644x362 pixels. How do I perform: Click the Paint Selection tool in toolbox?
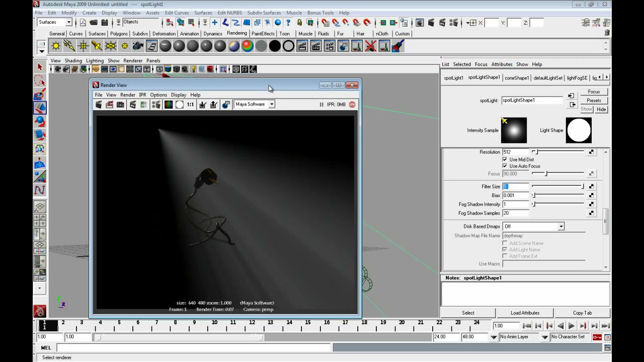(40, 94)
